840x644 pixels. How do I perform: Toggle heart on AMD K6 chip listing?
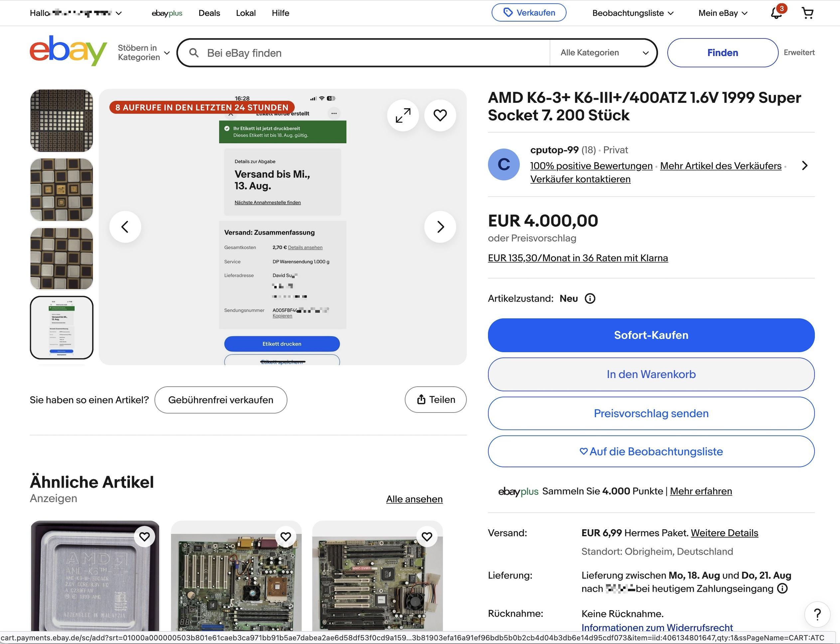pyautogui.click(x=144, y=537)
